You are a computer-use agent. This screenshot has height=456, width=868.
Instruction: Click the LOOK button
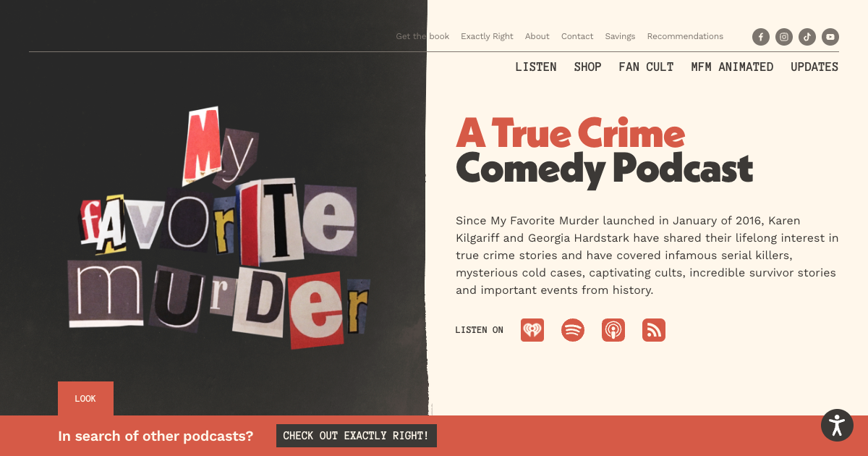[85, 399]
